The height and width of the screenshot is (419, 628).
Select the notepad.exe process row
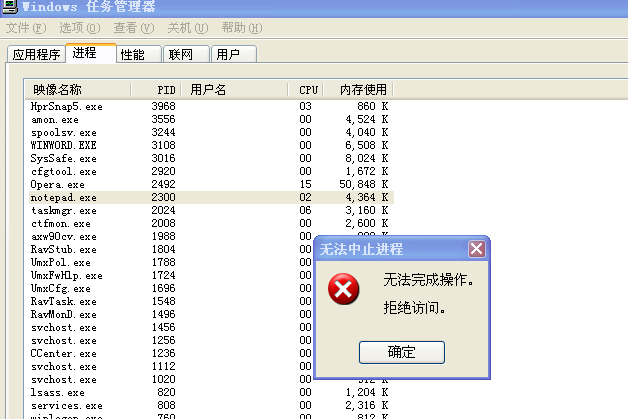click(x=211, y=197)
